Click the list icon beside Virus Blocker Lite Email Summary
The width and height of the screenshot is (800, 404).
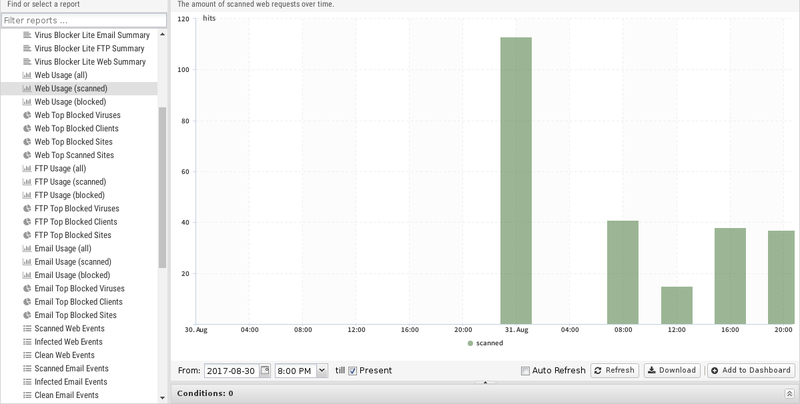[27, 35]
